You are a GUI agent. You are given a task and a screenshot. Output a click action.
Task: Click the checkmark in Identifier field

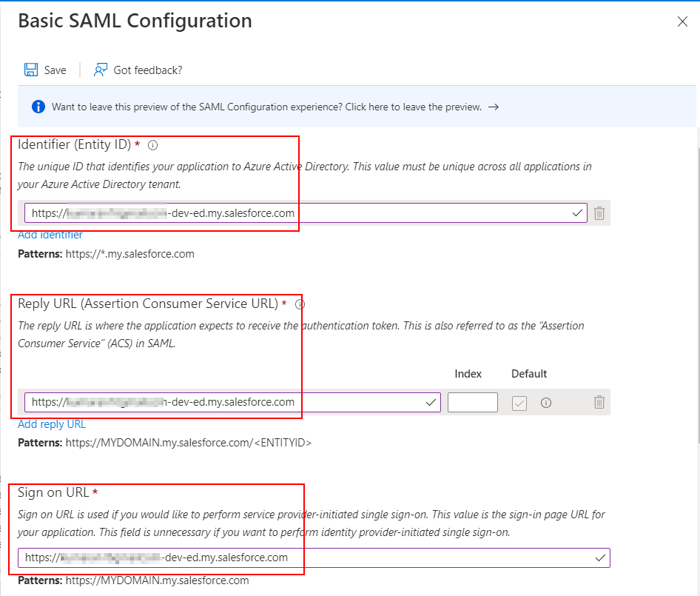[x=577, y=212]
